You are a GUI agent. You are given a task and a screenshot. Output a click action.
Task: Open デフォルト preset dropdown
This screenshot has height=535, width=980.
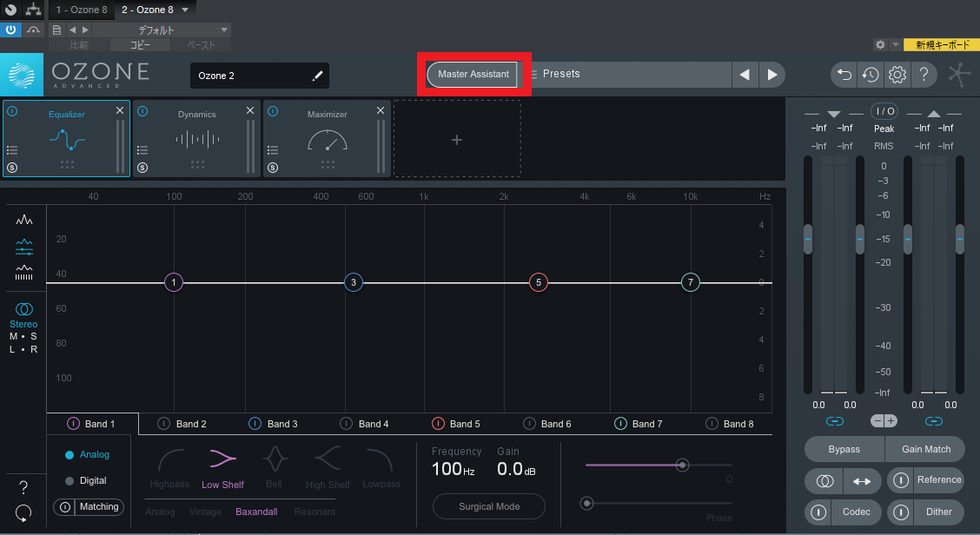(x=162, y=30)
